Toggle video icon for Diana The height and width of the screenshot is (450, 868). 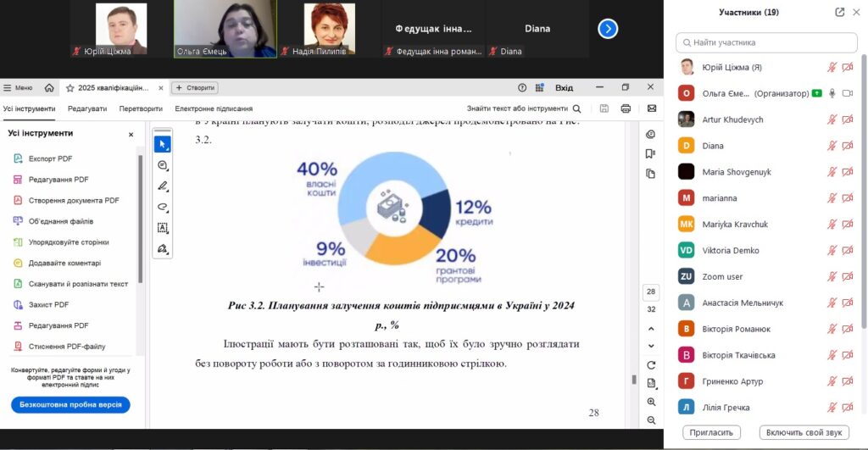coord(847,146)
